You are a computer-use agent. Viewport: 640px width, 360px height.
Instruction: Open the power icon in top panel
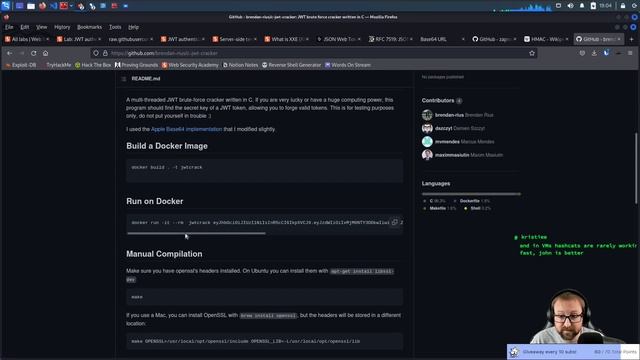[x=635, y=6]
